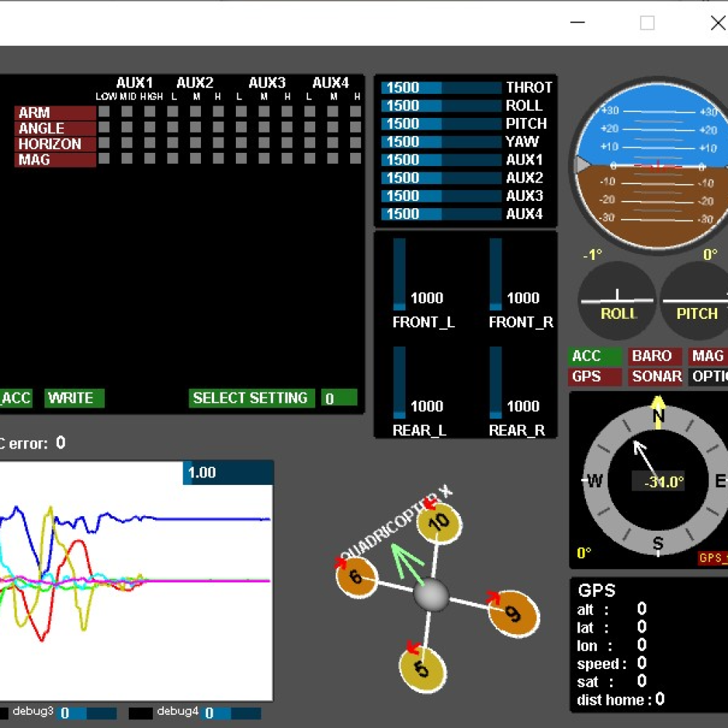
Task: Click the gray center hub of the quadcopter
Action: tap(431, 595)
